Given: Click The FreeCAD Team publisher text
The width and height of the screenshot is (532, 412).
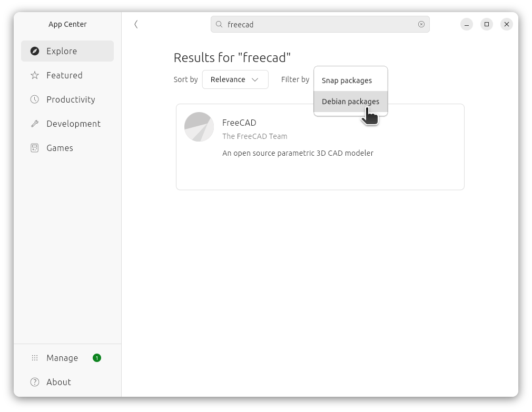Looking at the screenshot, I should click(x=255, y=136).
